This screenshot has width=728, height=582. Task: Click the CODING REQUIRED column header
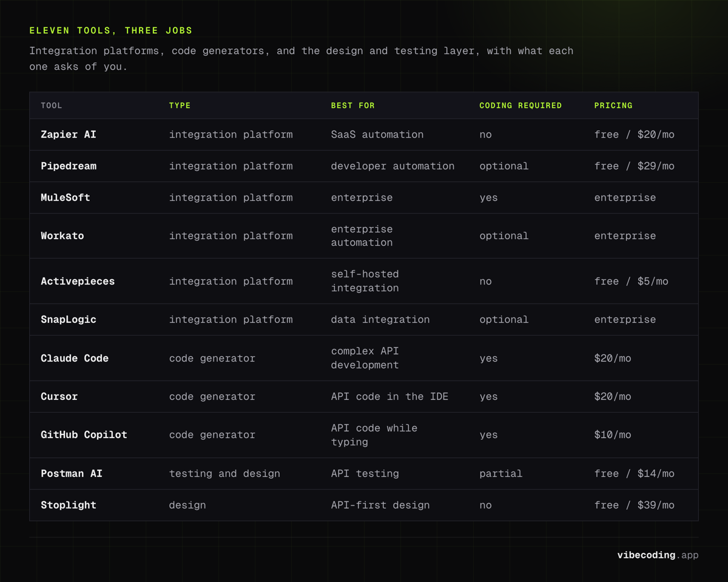click(521, 106)
